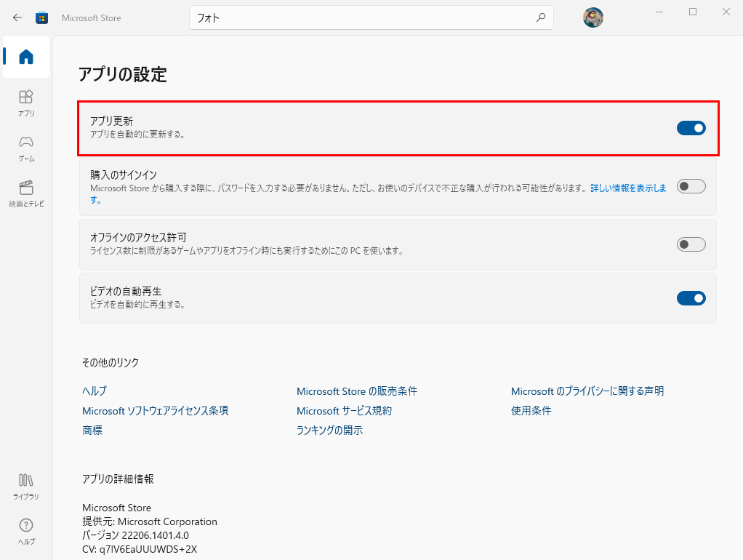Open the ゲーム sidebar section
This screenshot has height=560, width=743.
[x=26, y=148]
